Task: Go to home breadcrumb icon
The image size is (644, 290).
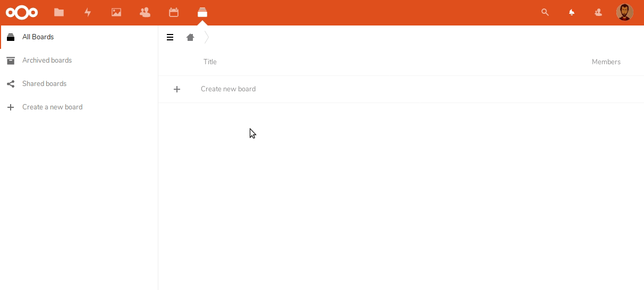Action: tap(190, 37)
